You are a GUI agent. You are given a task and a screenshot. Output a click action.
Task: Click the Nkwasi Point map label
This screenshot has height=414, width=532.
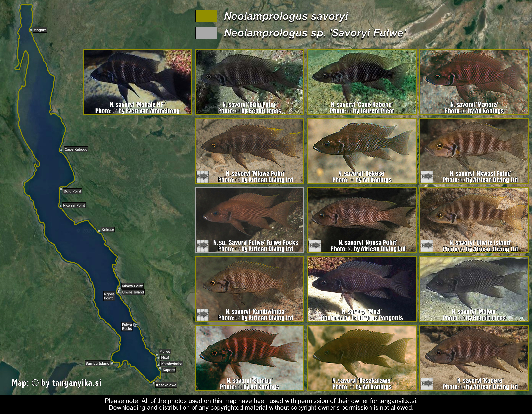click(74, 205)
